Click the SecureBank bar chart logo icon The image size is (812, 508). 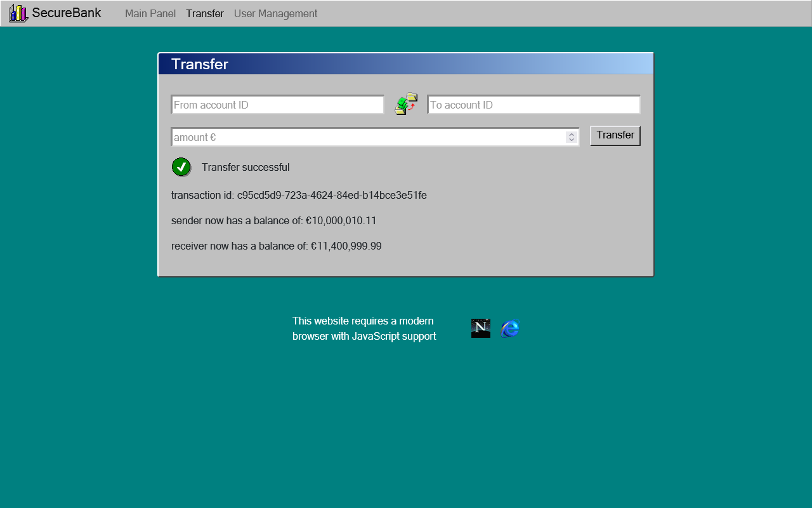click(18, 13)
